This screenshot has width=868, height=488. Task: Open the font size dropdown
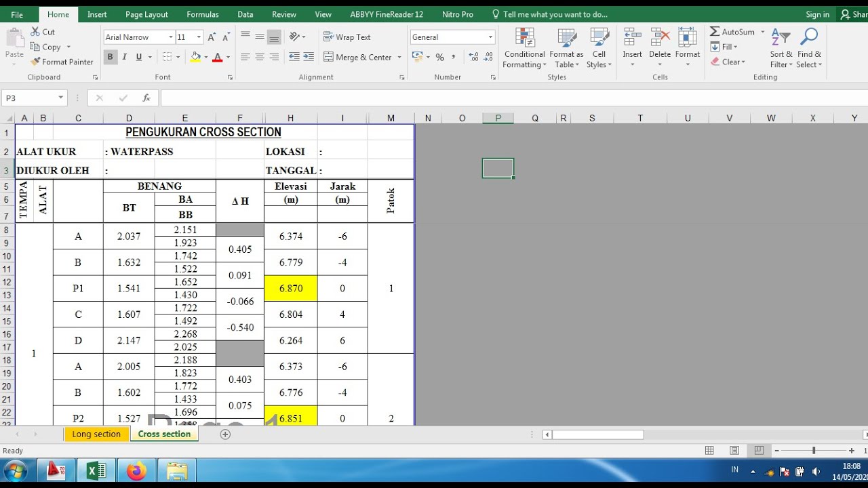coord(199,37)
